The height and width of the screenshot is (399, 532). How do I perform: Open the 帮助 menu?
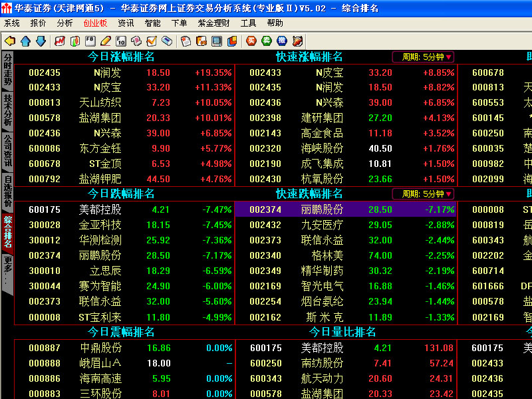click(x=275, y=23)
